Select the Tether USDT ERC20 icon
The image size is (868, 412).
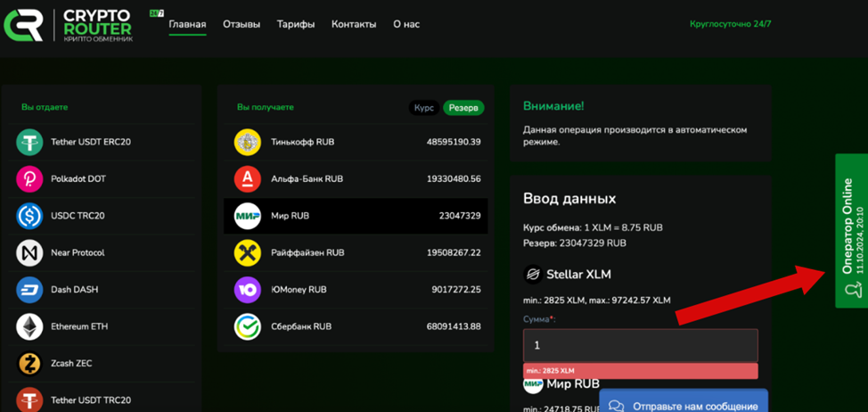(29, 142)
